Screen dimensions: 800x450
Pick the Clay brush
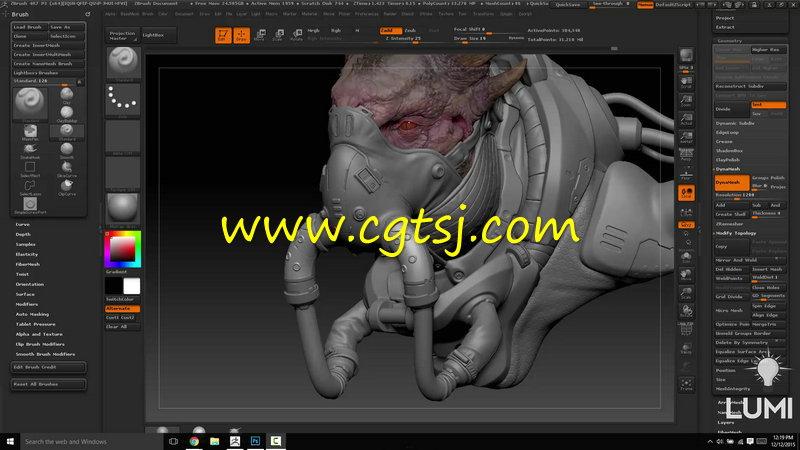click(x=67, y=95)
